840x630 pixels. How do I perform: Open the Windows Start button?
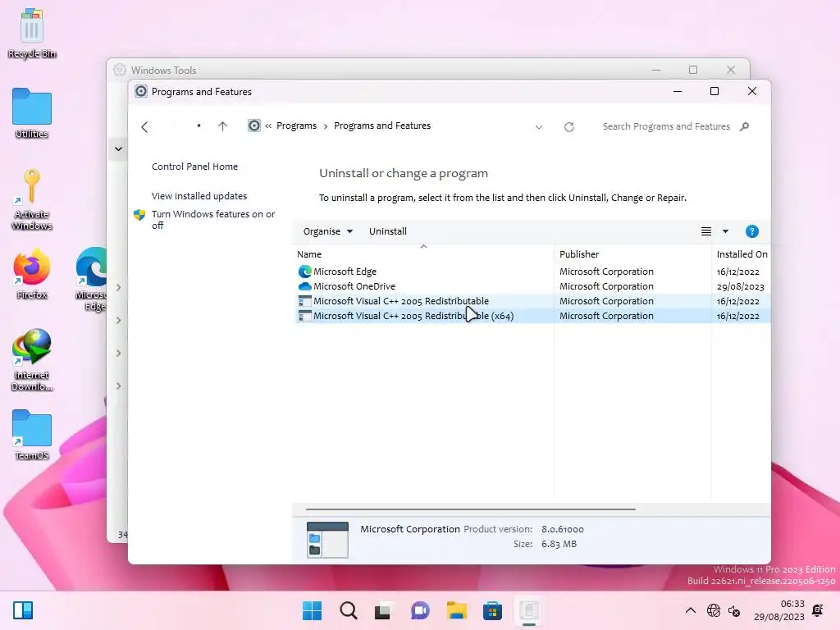(x=312, y=610)
